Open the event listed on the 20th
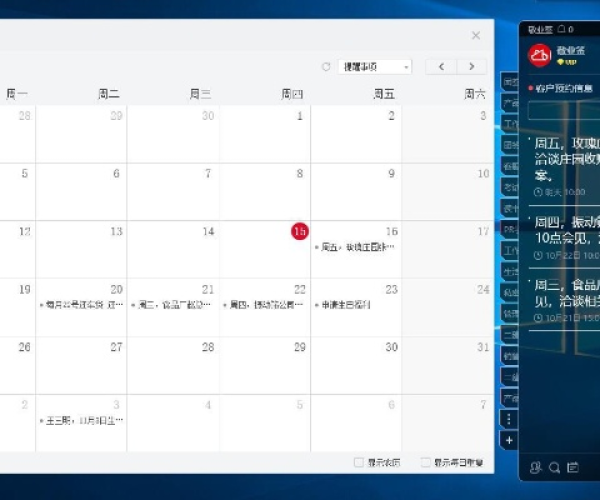 coord(81,305)
